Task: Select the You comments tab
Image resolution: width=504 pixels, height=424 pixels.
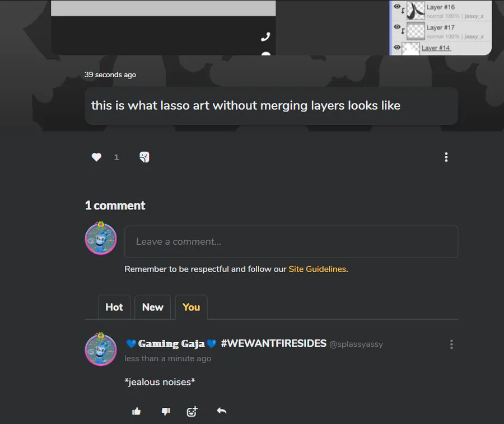Action: 192,307
